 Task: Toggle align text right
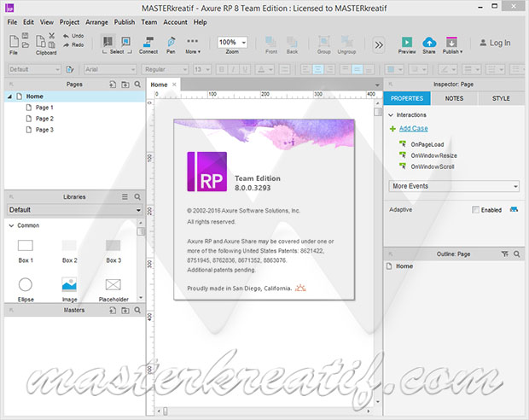[x=329, y=69]
